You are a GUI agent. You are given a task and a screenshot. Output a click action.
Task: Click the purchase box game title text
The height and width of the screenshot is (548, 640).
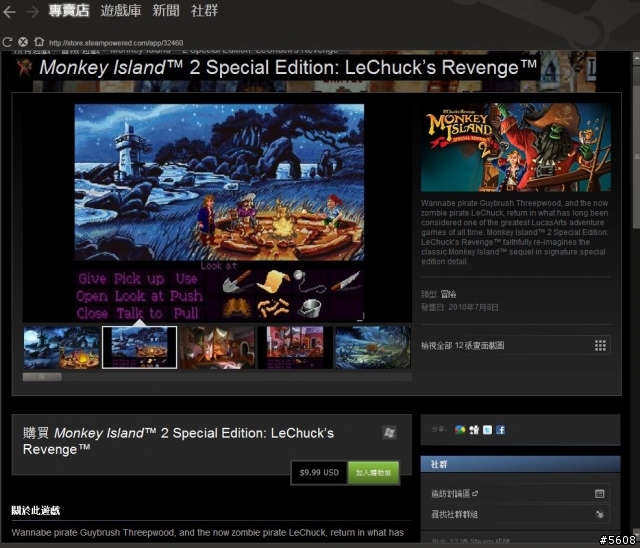point(178,441)
